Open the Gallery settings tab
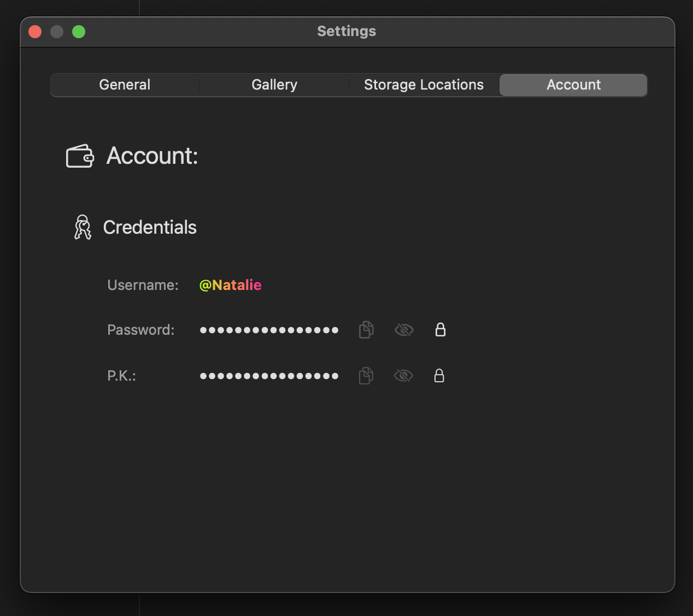 pos(274,85)
